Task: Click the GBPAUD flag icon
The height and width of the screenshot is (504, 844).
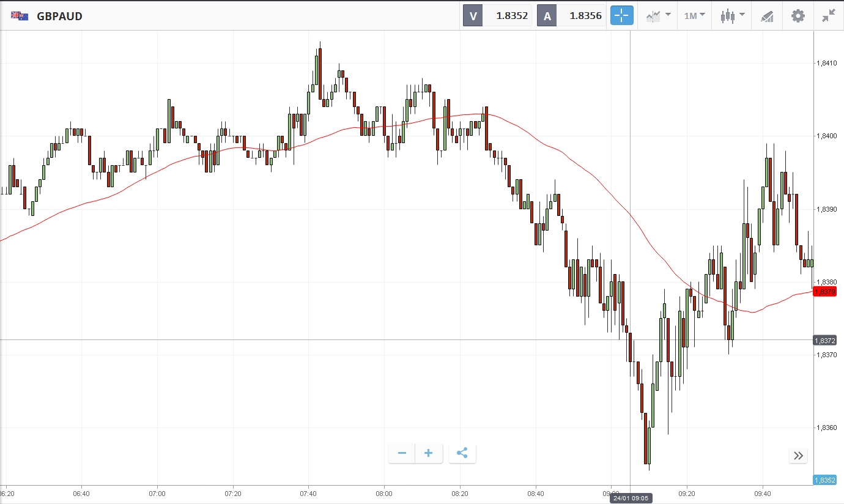Action: [x=19, y=16]
